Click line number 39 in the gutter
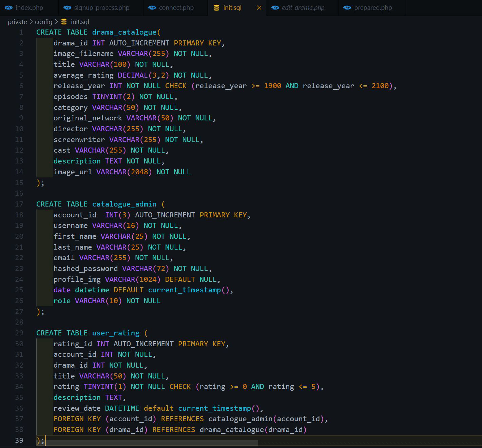Image resolution: width=482 pixels, height=448 pixels. [19, 440]
